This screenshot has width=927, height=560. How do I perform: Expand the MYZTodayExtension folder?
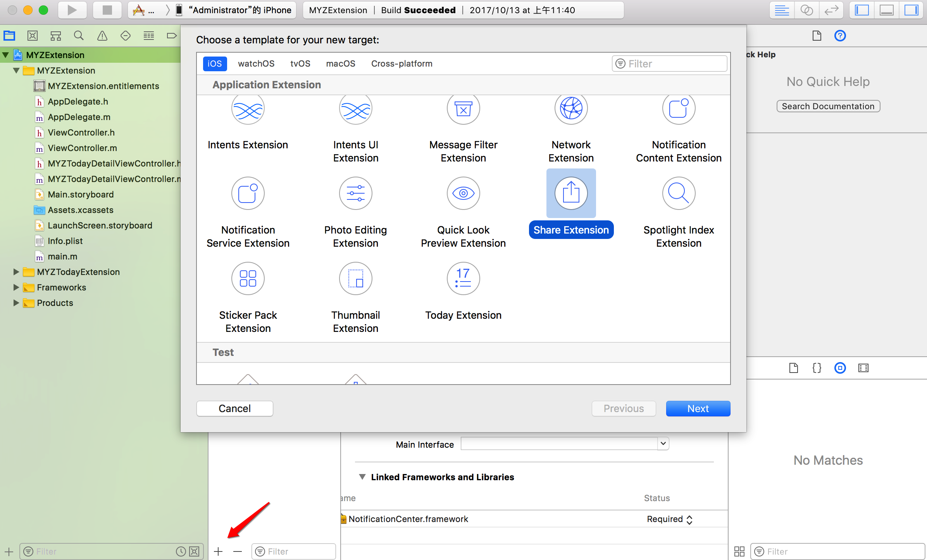pos(16,272)
